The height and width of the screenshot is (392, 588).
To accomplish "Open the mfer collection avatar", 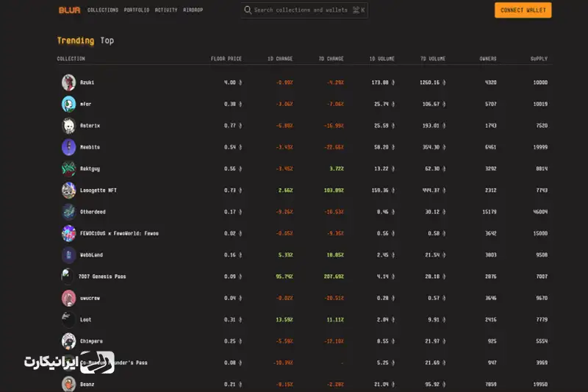I will 68,104.
